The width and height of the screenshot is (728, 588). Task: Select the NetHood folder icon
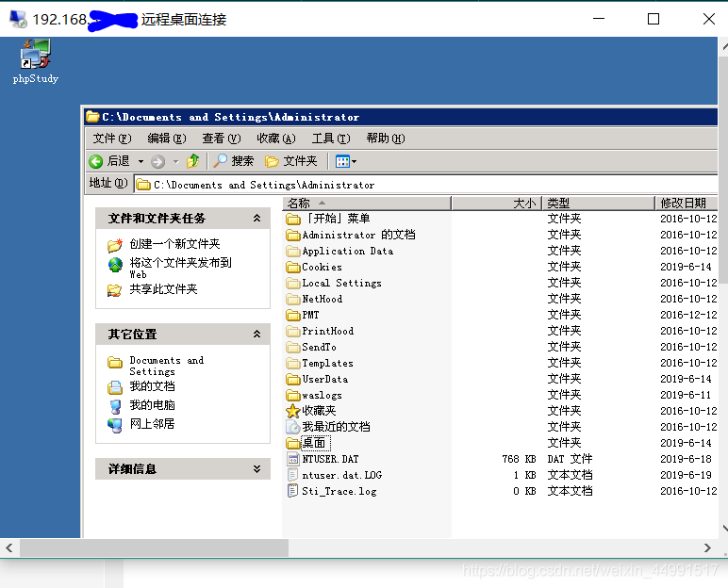click(x=293, y=299)
